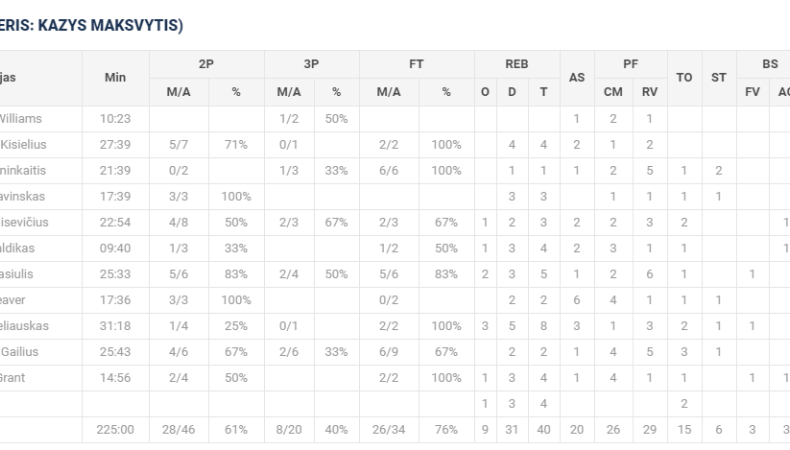Select the FT column group header
The image size is (790, 450).
point(416,64)
